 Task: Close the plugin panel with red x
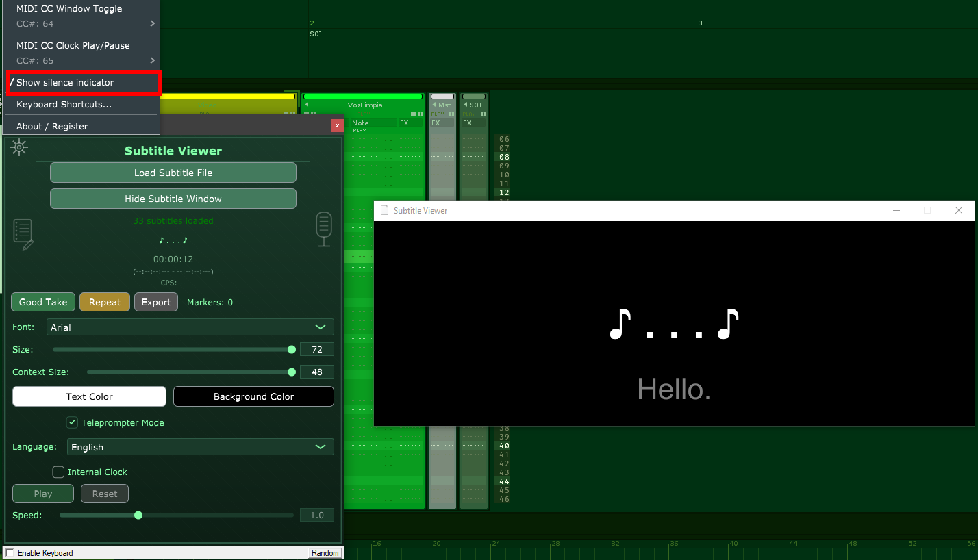tap(337, 125)
